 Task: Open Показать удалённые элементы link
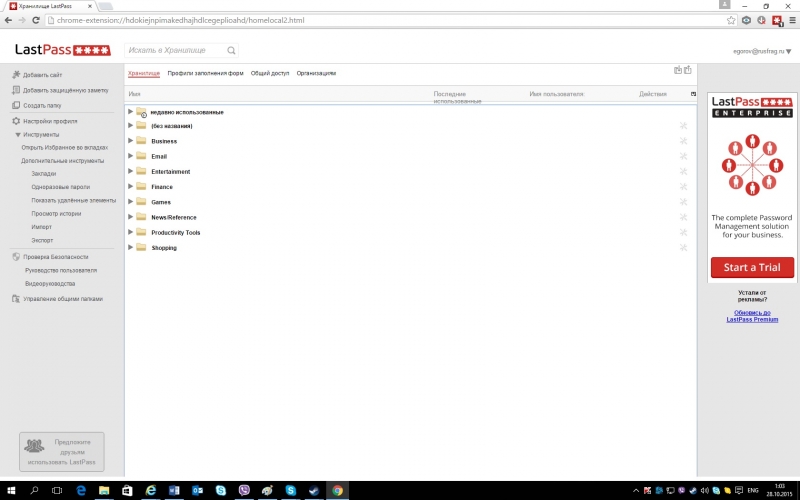click(x=73, y=200)
